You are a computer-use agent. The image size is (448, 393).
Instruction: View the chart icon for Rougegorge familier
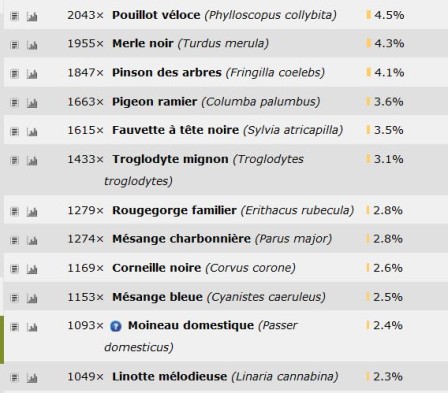coord(32,211)
